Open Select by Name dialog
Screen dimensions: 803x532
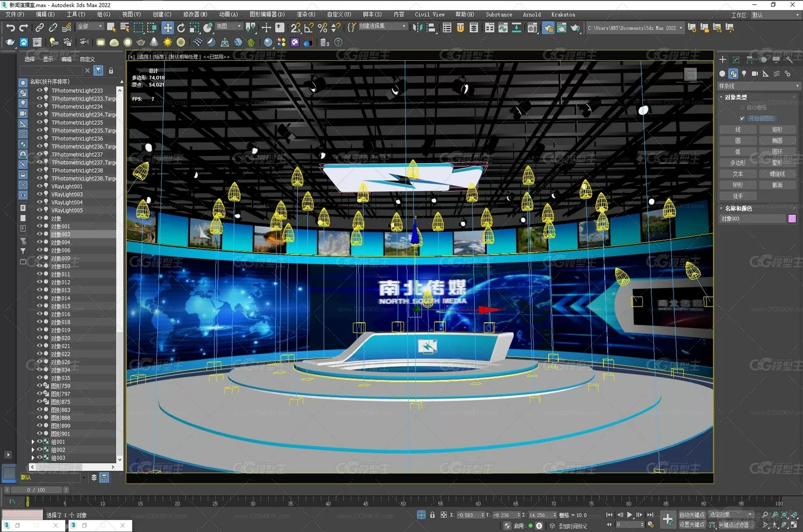point(124,28)
